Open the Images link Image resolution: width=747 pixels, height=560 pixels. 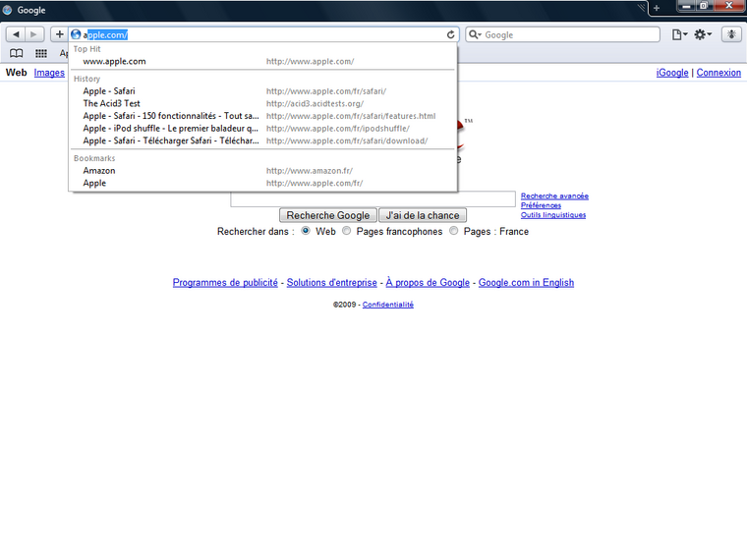click(49, 73)
